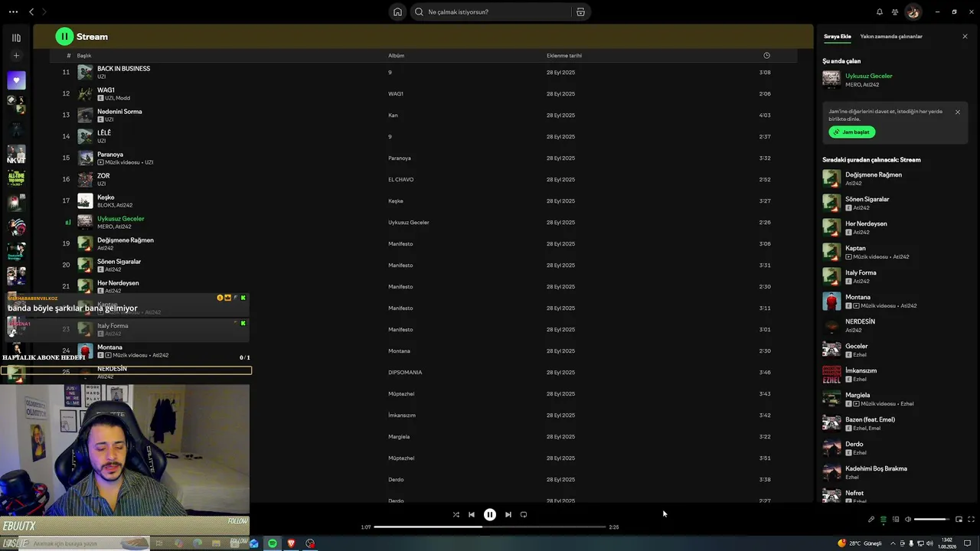Open the notifications bell
This screenshot has height=551, width=980.
coord(880,11)
